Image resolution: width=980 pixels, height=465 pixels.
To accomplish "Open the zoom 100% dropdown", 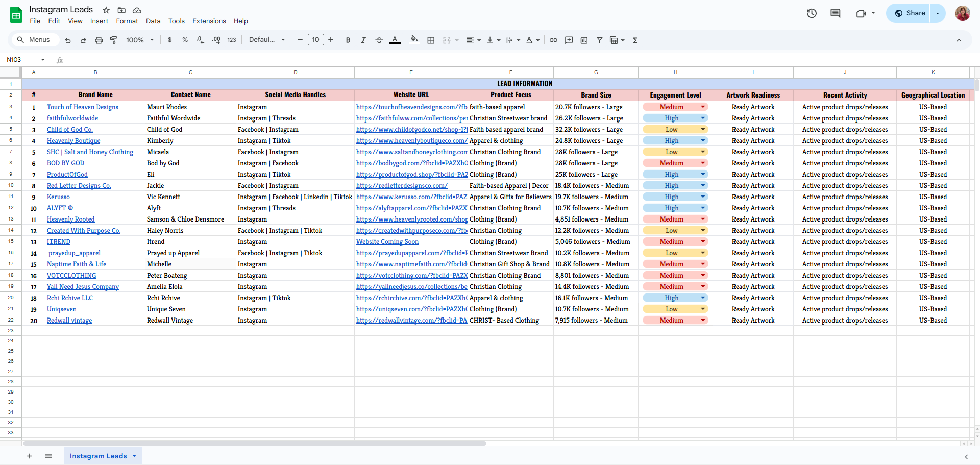I will (x=140, y=40).
